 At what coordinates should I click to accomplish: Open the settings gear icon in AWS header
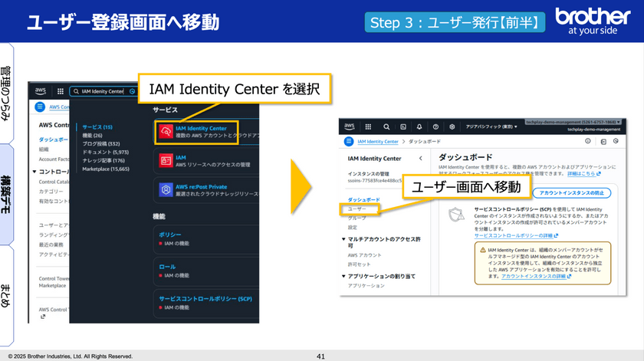pyautogui.click(x=452, y=126)
